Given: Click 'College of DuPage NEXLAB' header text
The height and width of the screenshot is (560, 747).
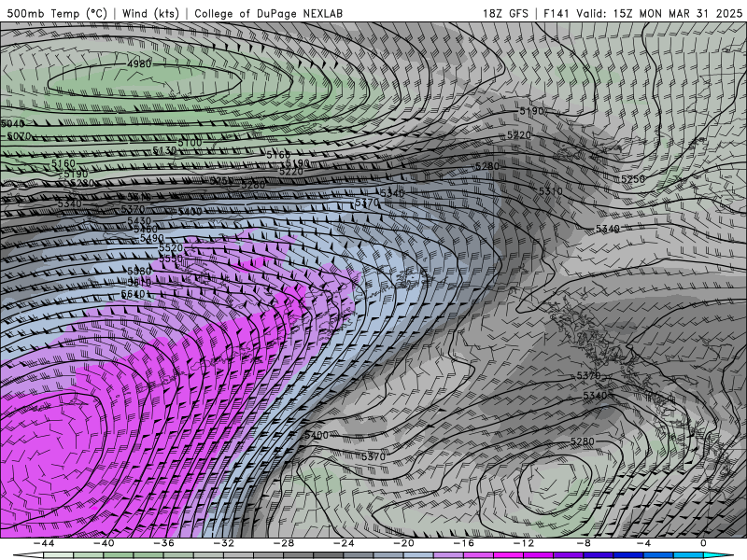Looking at the screenshot, I should click(268, 13).
